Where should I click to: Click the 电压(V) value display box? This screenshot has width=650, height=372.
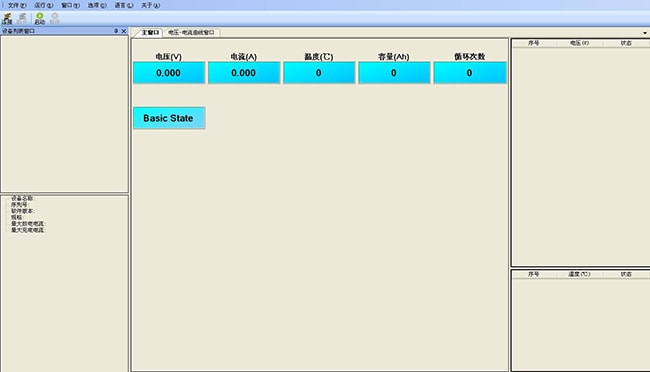click(169, 73)
